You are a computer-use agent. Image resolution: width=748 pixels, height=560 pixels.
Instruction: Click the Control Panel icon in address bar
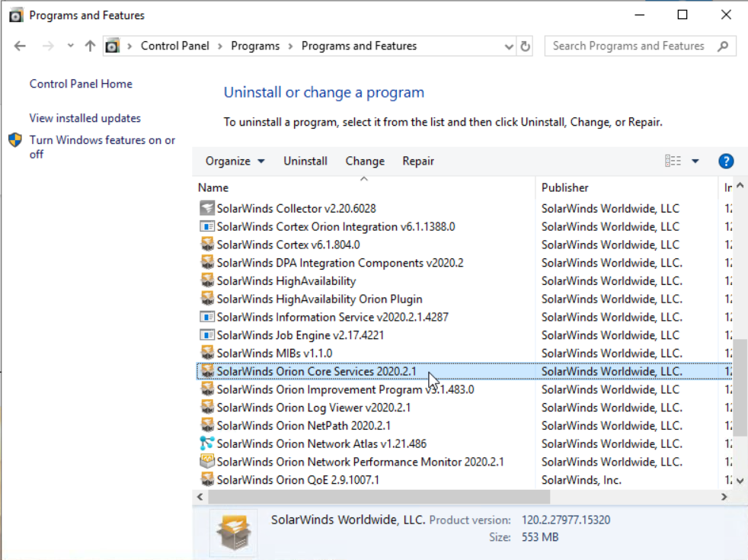point(112,46)
